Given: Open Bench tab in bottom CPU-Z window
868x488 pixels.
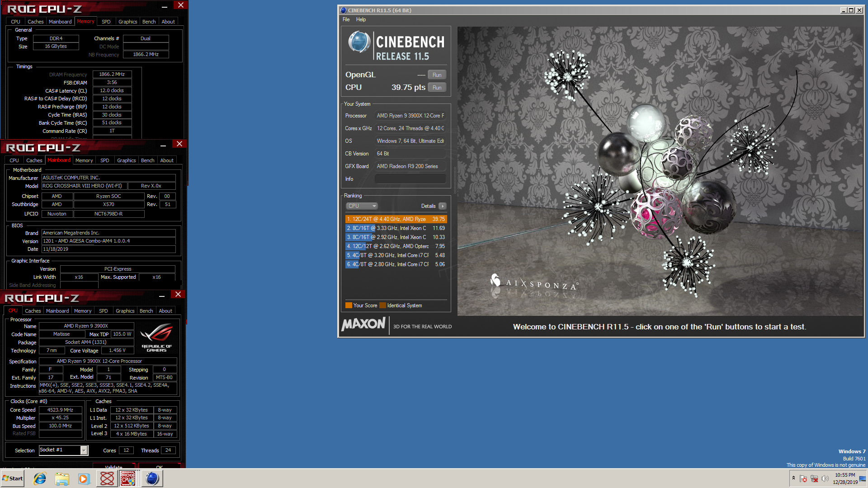Looking at the screenshot, I should coord(146,311).
